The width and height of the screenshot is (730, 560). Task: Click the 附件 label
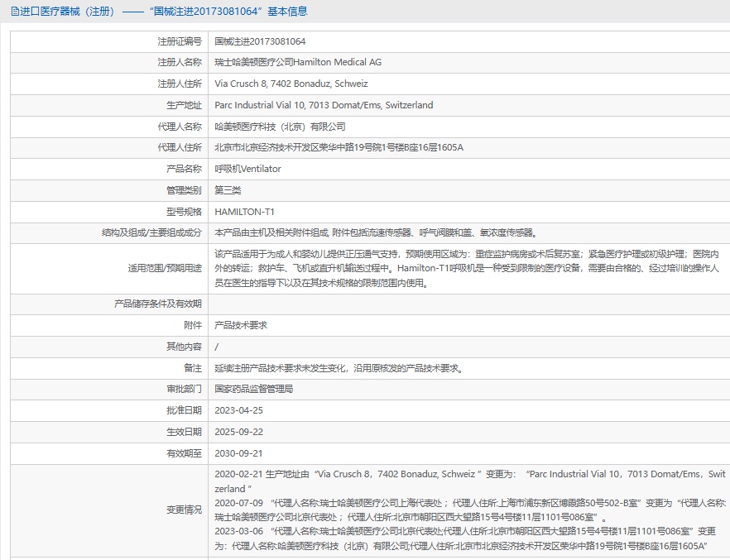[193, 325]
